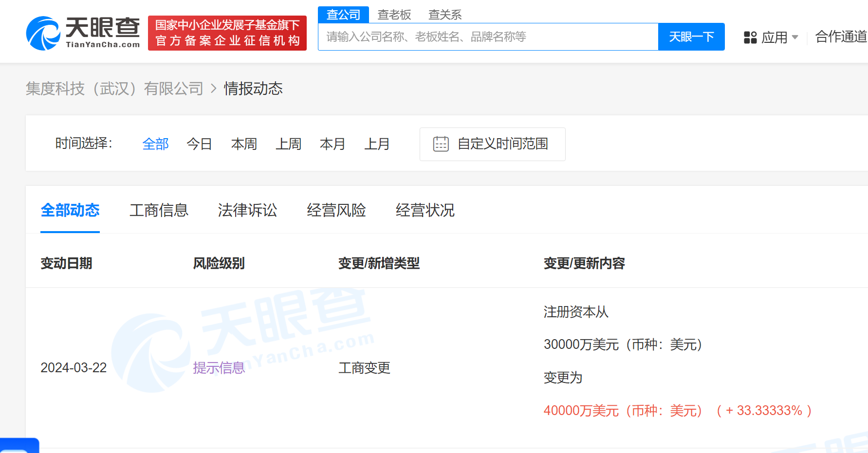
Task: Open the 法律诉讼 tab
Action: coord(247,210)
